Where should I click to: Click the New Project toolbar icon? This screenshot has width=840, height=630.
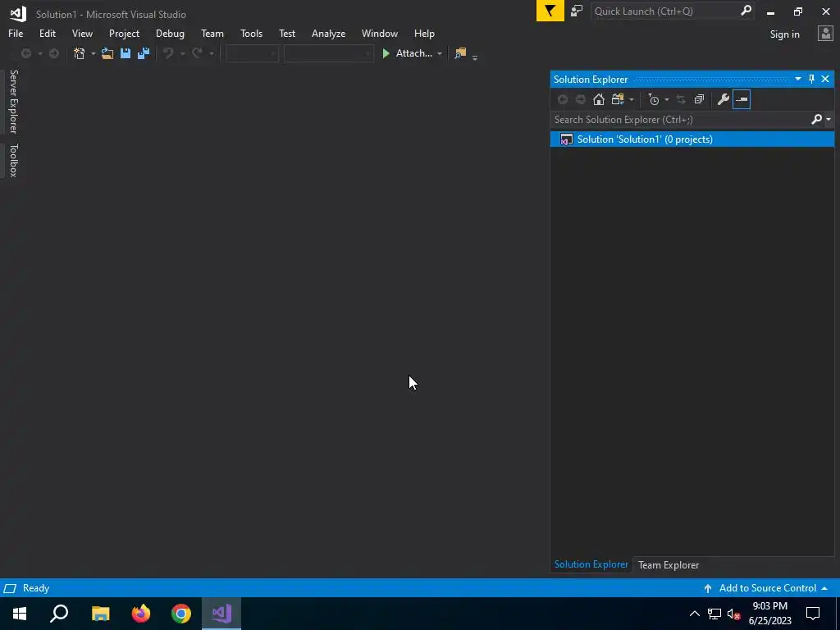coord(80,53)
